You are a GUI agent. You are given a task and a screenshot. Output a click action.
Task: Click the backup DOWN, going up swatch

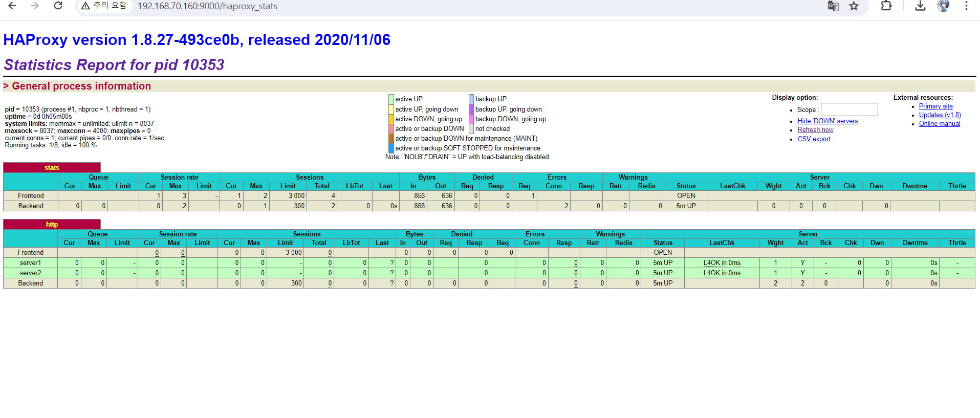pos(471,119)
